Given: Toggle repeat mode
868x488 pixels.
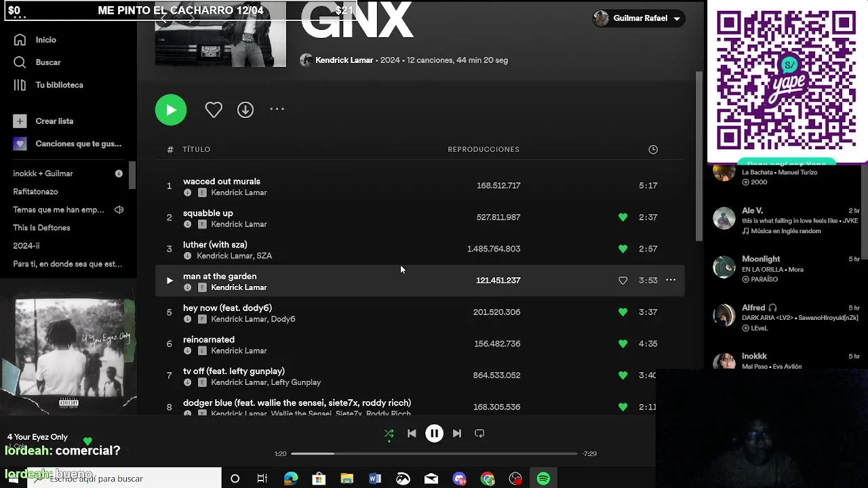Looking at the screenshot, I should pyautogui.click(x=479, y=434).
